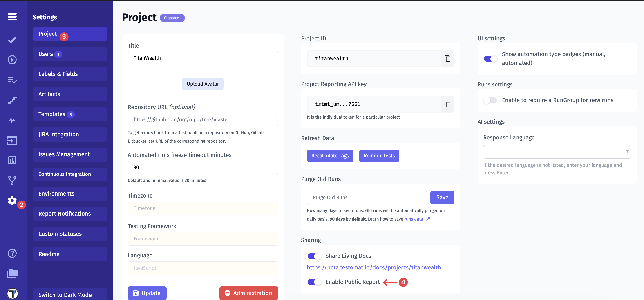Click the Recalculate Tags button

coord(330,156)
